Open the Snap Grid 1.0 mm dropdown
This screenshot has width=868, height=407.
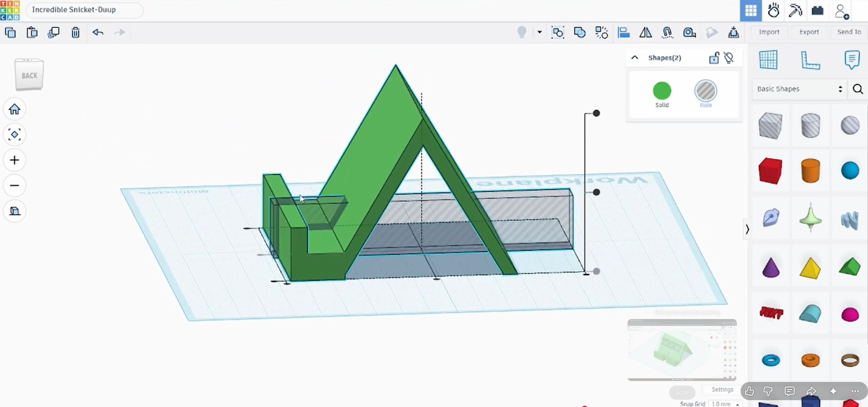pos(725,404)
